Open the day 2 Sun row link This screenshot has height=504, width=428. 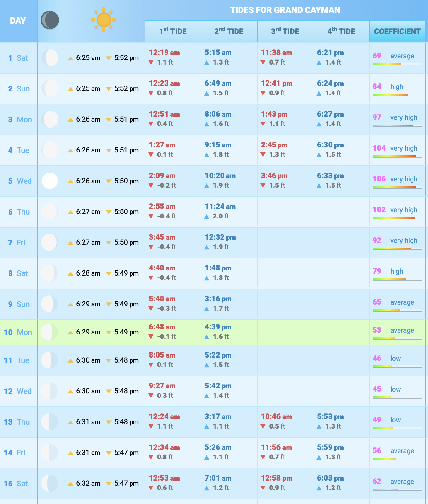coord(19,89)
